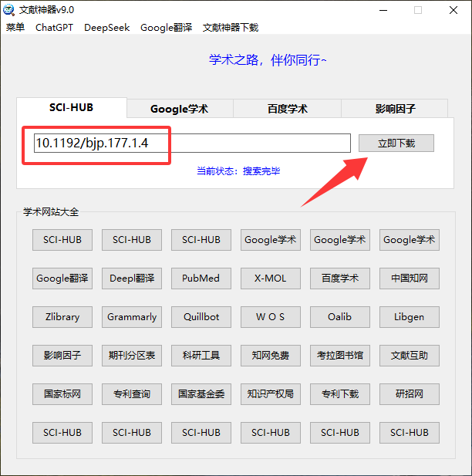Viewport: 472px width, 476px height.
Task: Click the 百度学术 button in 学术网站大全
Action: (x=340, y=279)
